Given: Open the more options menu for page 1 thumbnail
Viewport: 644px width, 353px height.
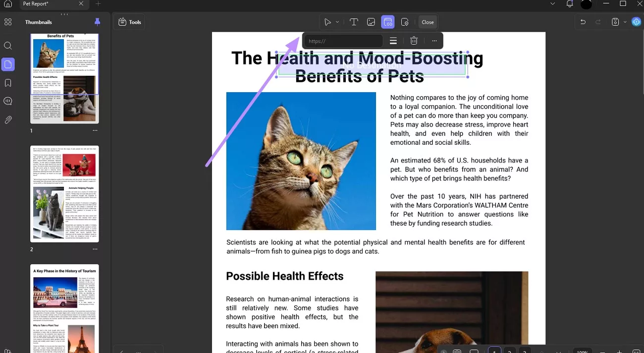Looking at the screenshot, I should click(95, 130).
